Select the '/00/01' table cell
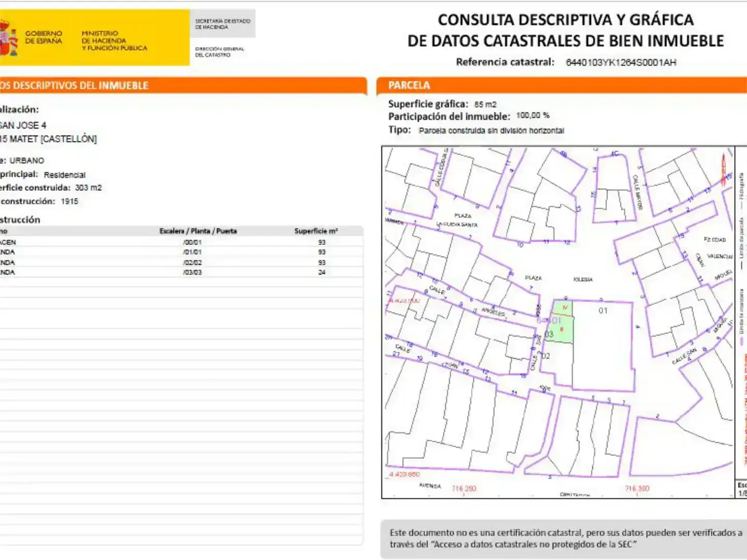 (x=192, y=242)
